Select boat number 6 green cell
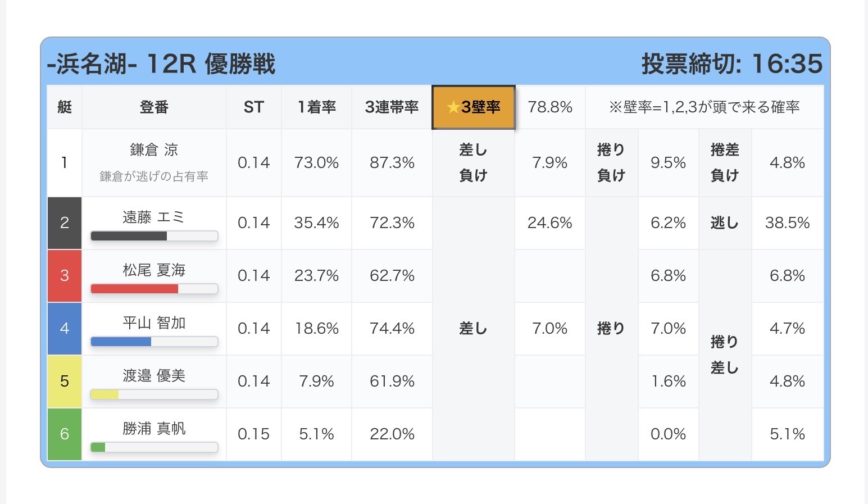Image resolution: width=868 pixels, height=504 pixels. coord(65,434)
